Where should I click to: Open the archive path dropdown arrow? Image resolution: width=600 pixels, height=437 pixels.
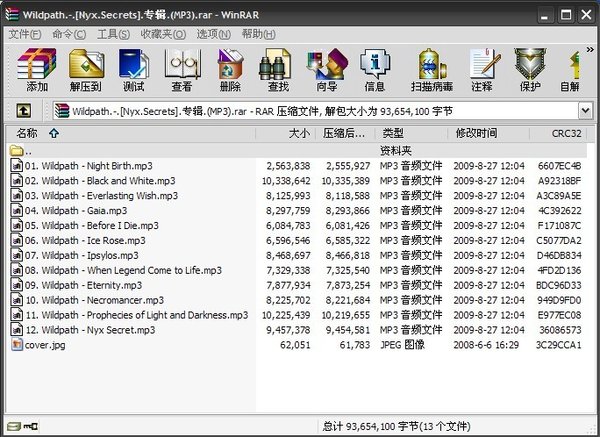pos(585,111)
